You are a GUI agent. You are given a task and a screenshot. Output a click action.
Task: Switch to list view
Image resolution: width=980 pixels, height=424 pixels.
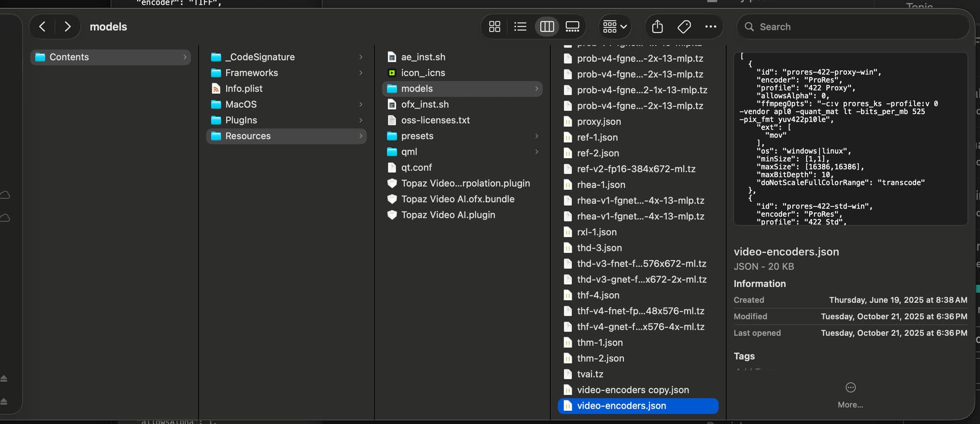pyautogui.click(x=520, y=27)
